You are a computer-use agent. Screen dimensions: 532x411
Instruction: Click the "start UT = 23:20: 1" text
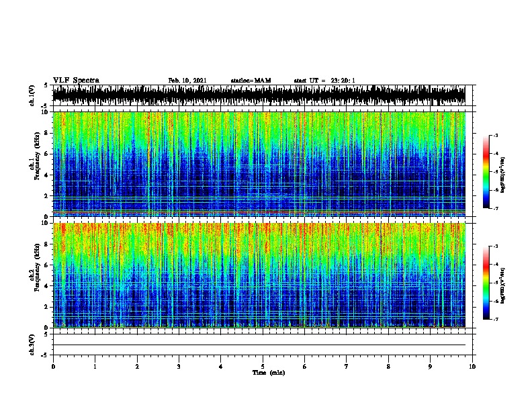324,81
